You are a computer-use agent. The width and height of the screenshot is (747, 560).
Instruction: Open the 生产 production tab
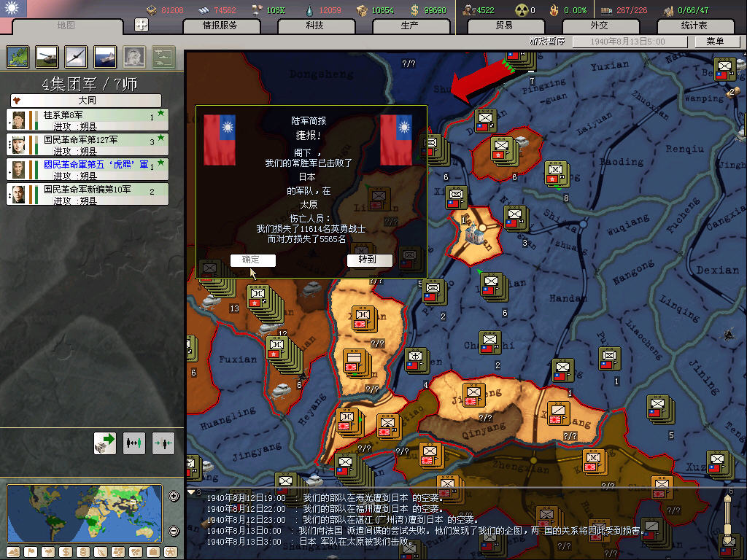[x=410, y=26]
